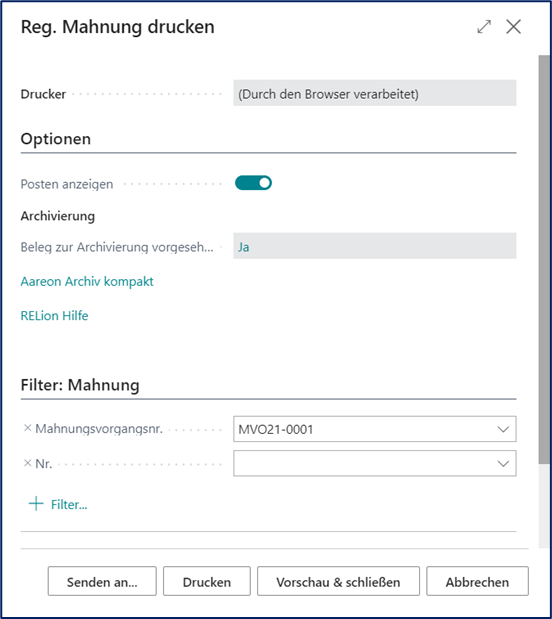Click the Drucker field showing browser processing

pyautogui.click(x=375, y=93)
